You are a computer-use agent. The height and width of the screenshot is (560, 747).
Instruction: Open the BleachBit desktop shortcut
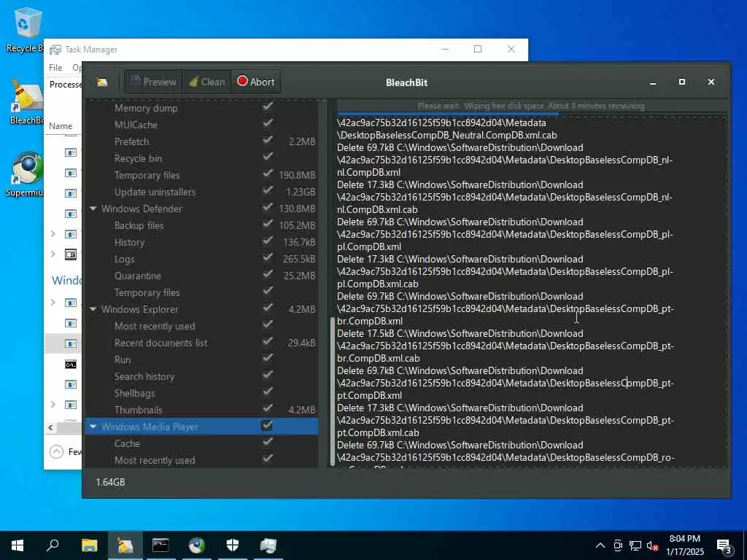point(26,102)
